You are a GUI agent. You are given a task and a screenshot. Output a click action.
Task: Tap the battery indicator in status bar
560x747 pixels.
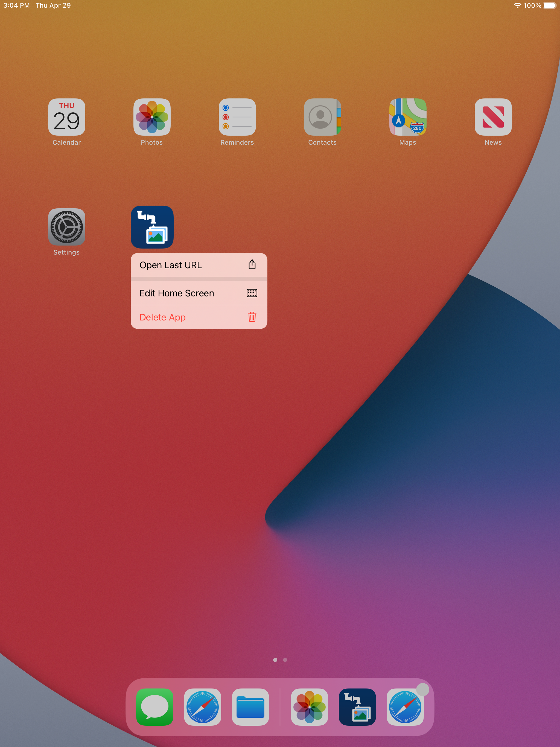click(x=549, y=5)
